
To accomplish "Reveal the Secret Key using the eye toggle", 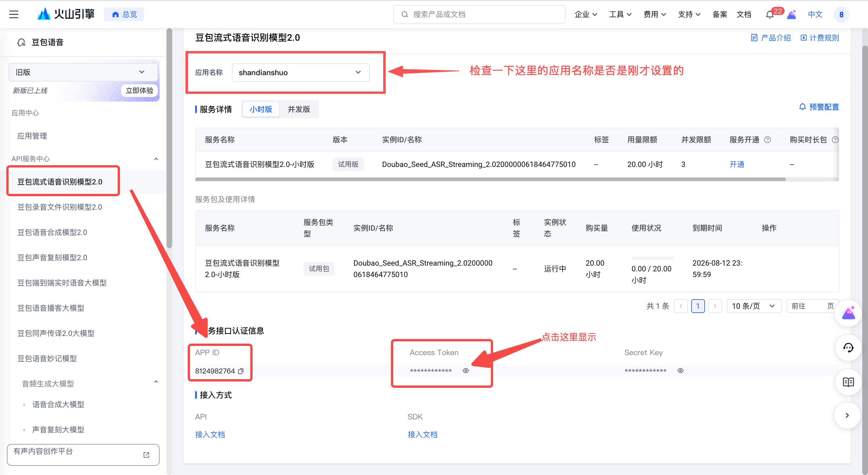I will pyautogui.click(x=680, y=370).
